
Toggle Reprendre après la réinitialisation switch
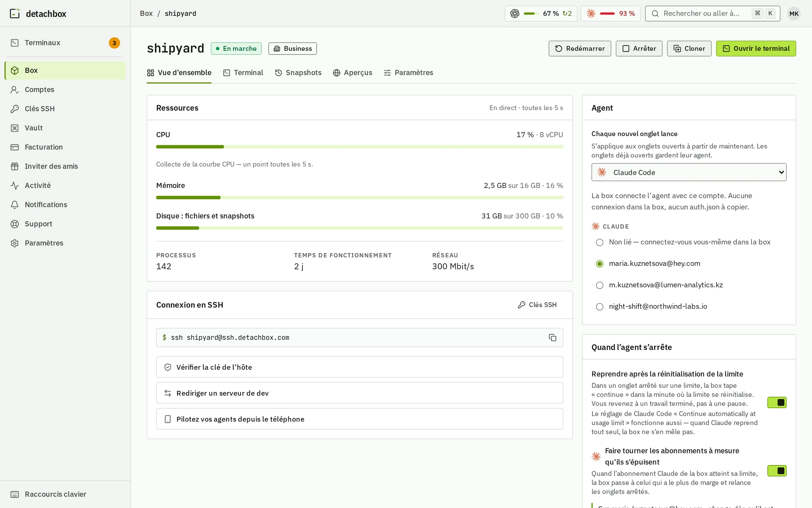click(x=777, y=402)
